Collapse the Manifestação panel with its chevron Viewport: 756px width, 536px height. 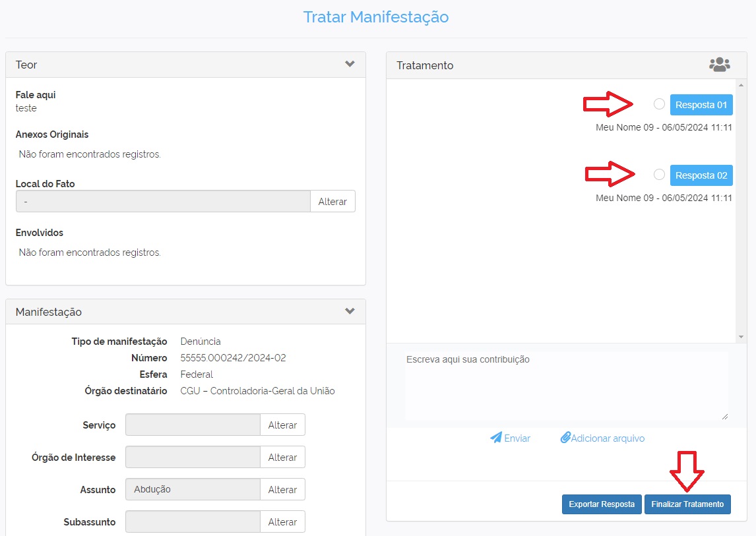click(350, 311)
